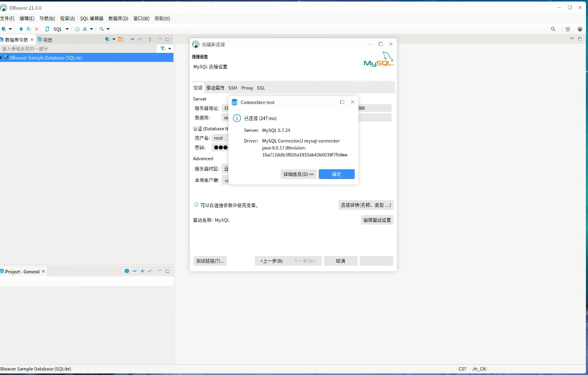Click 测试链接(T)... button
The width and height of the screenshot is (588, 375).
click(x=210, y=261)
